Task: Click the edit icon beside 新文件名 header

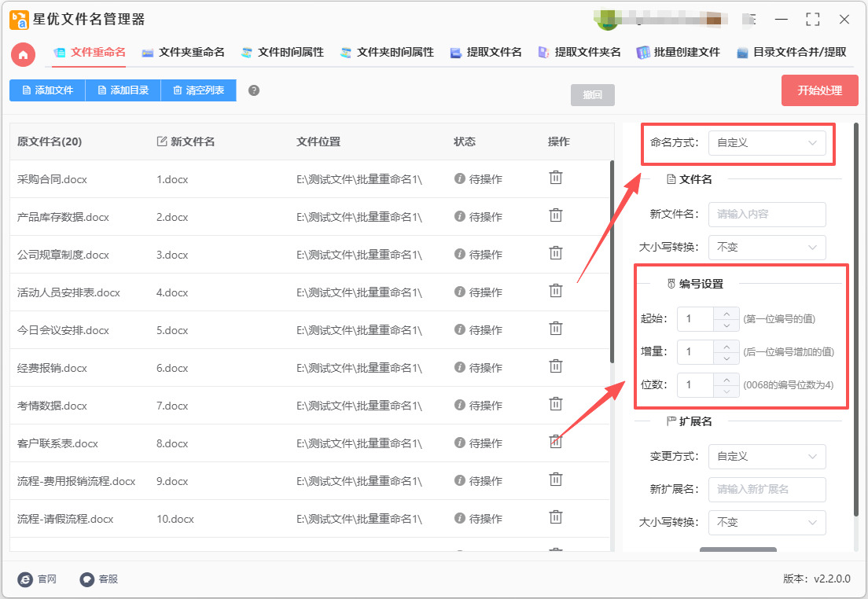Action: (162, 141)
